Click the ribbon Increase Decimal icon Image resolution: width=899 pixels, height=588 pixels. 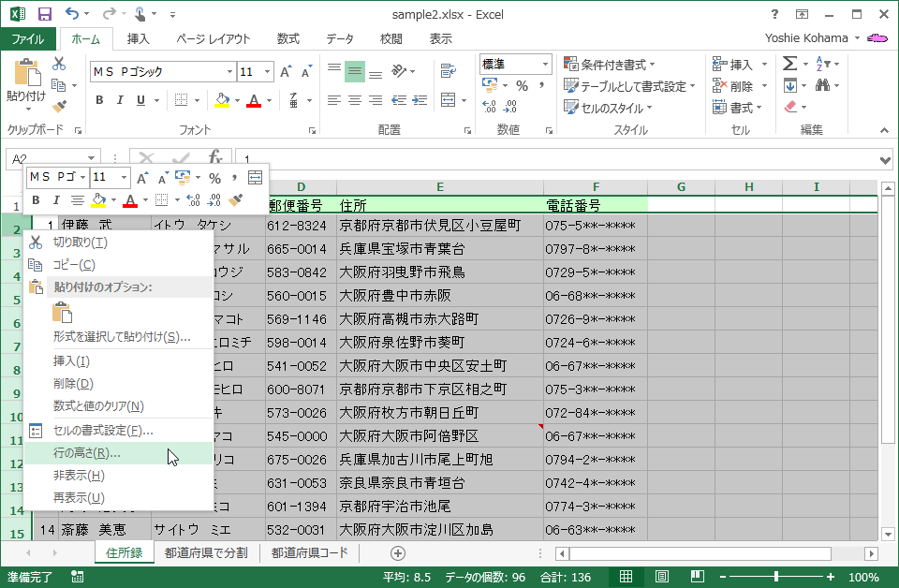coord(489,106)
